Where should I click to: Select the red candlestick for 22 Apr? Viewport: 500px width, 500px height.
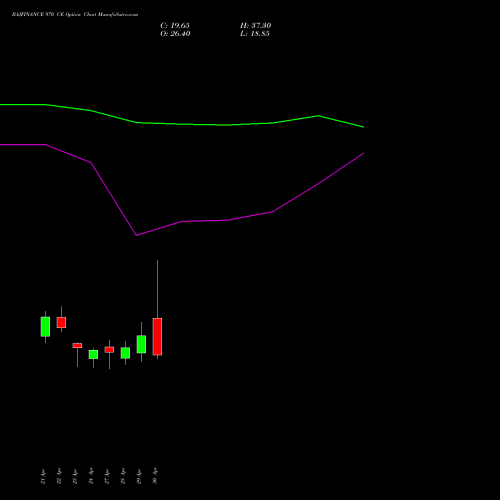61,322
